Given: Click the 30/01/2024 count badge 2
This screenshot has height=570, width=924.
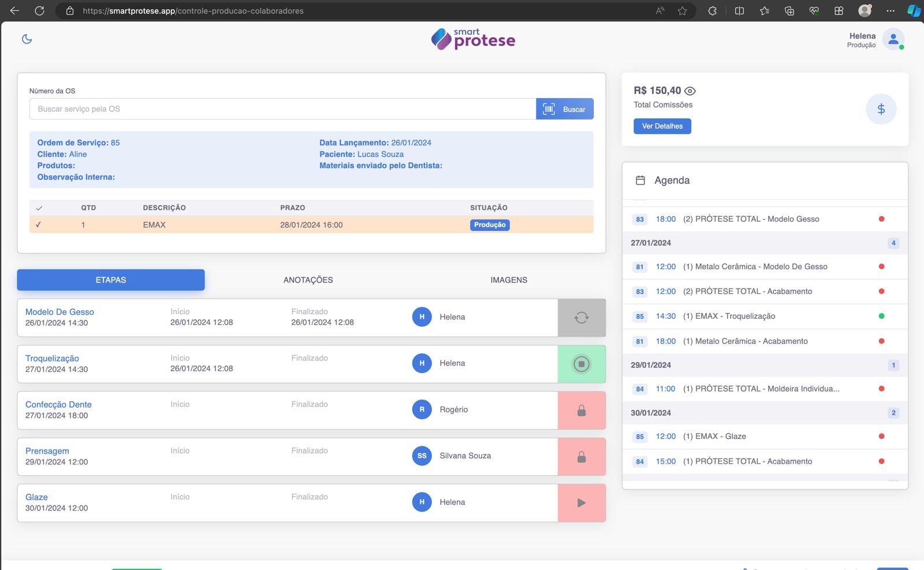Looking at the screenshot, I should pyautogui.click(x=893, y=413).
